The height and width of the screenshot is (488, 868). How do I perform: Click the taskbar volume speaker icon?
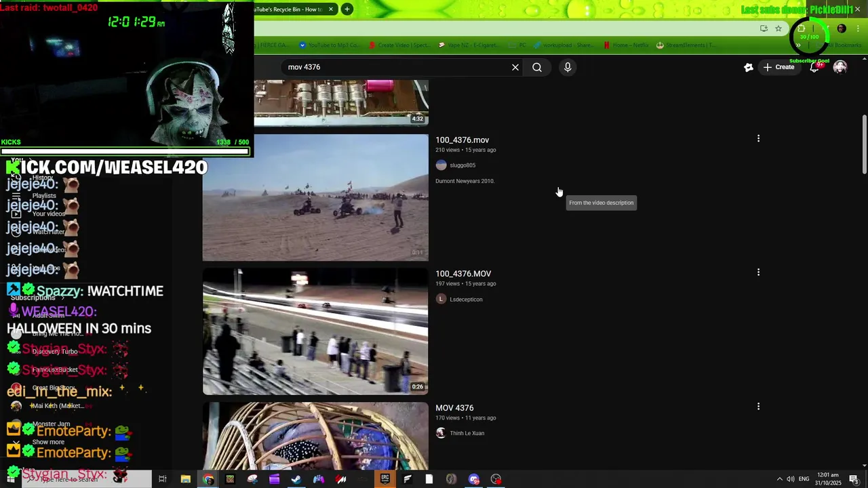click(791, 479)
